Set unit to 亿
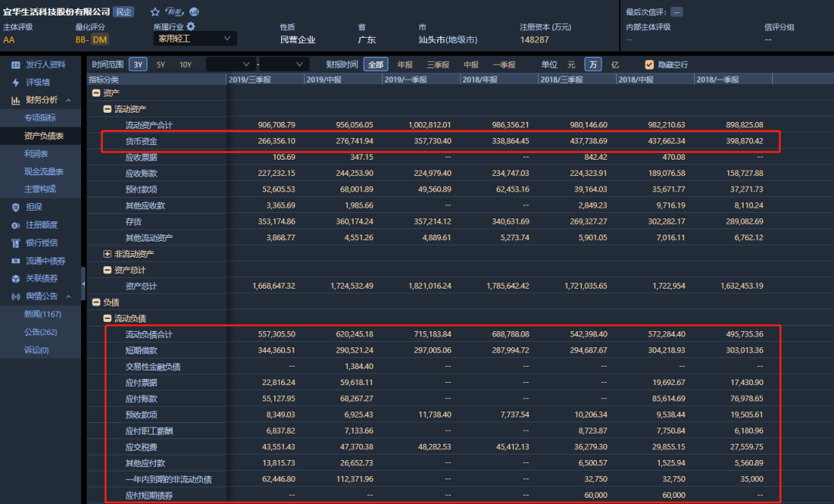This screenshot has height=504, width=834. [x=615, y=65]
